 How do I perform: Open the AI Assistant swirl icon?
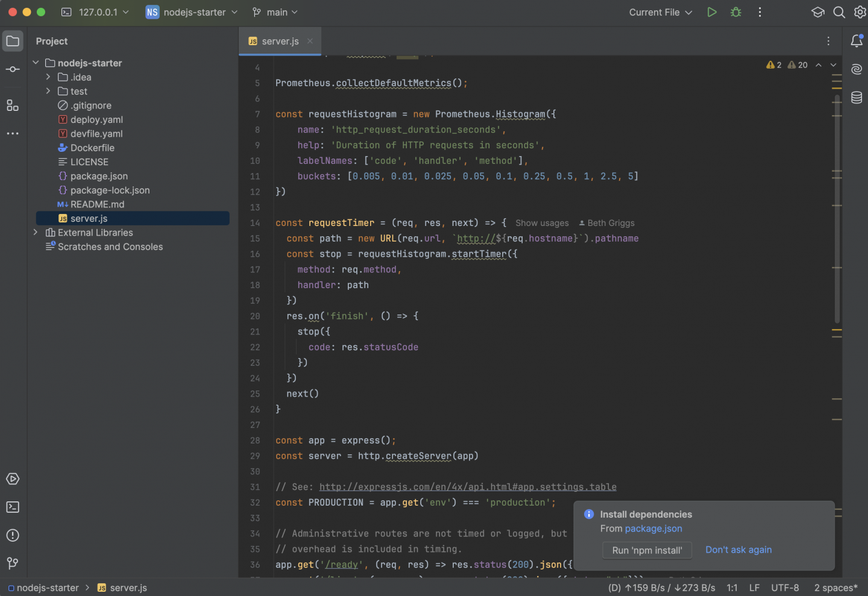857,69
